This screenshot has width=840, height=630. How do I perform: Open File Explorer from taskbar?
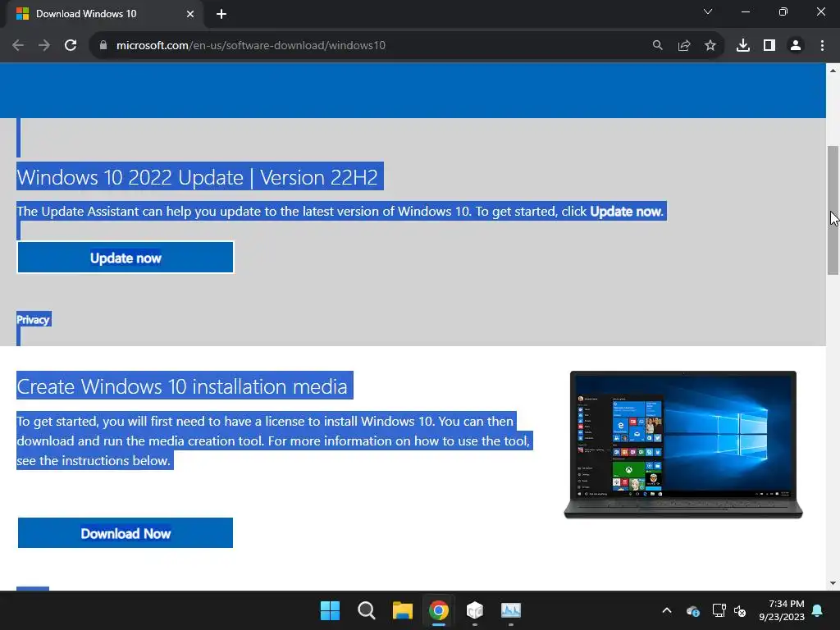coord(402,610)
